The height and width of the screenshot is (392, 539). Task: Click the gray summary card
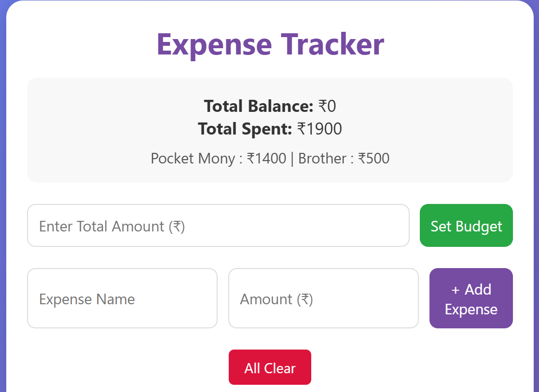(x=270, y=130)
